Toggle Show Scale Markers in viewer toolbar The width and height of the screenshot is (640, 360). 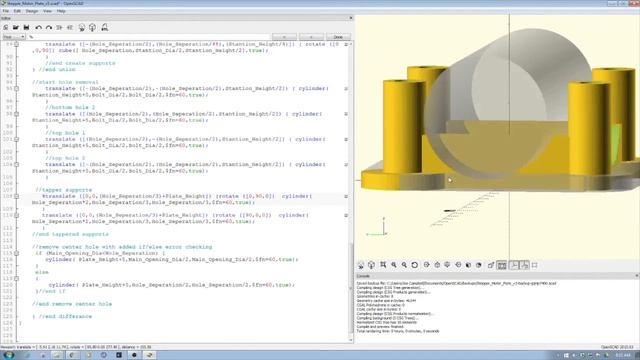tap(524, 265)
